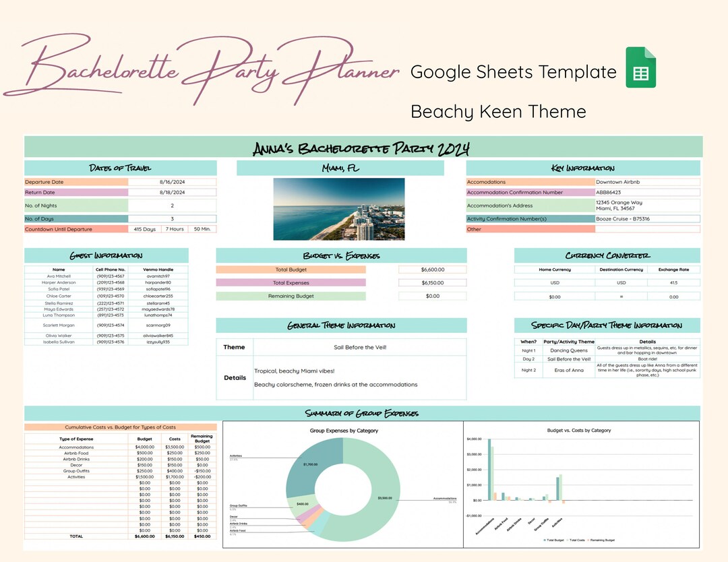Select the "Key Information" section header
The height and width of the screenshot is (562, 728).
pyautogui.click(x=583, y=168)
